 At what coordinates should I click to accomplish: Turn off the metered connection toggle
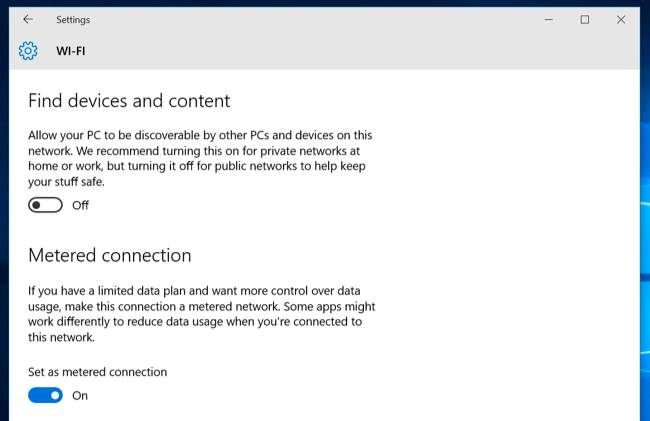pyautogui.click(x=45, y=395)
